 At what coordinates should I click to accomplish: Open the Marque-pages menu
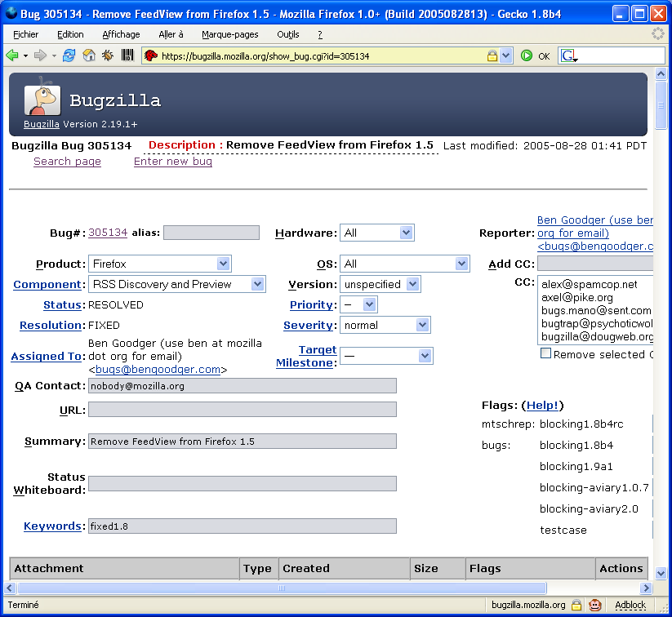(230, 34)
